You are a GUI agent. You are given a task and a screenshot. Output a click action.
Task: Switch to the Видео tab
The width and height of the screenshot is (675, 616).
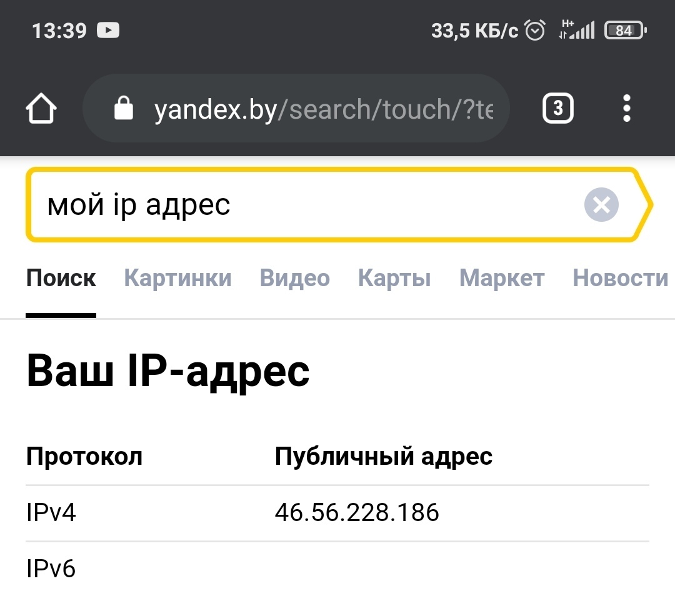(294, 278)
